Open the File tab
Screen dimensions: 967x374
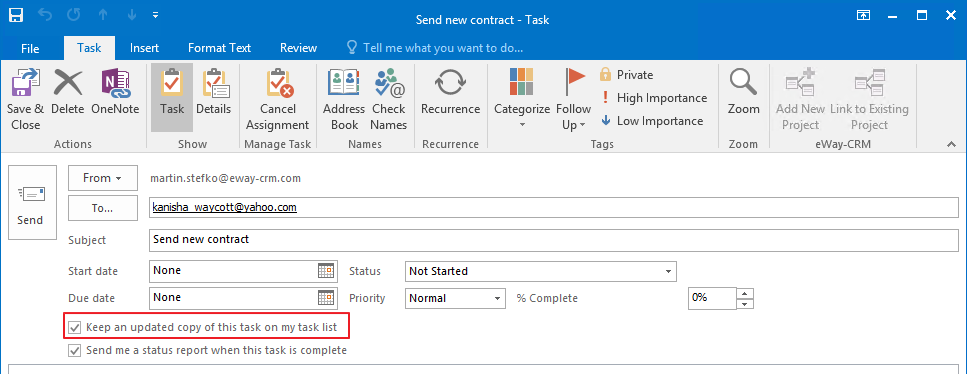(x=30, y=48)
